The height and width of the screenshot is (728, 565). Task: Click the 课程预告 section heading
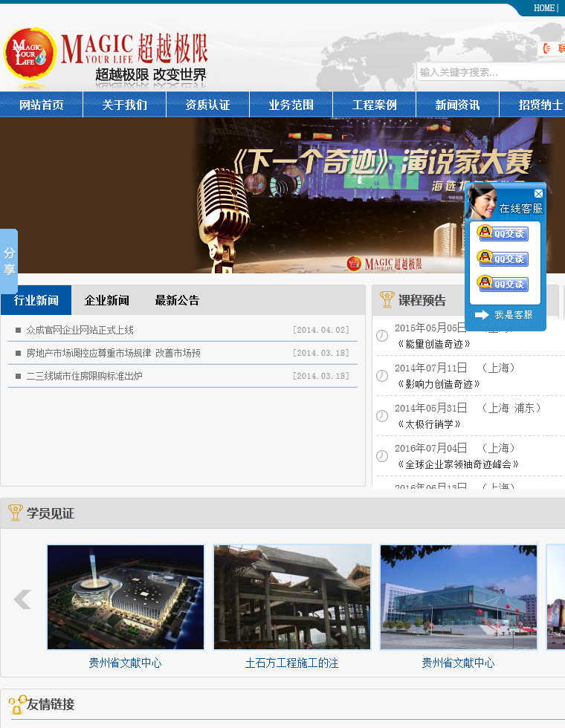(x=422, y=300)
